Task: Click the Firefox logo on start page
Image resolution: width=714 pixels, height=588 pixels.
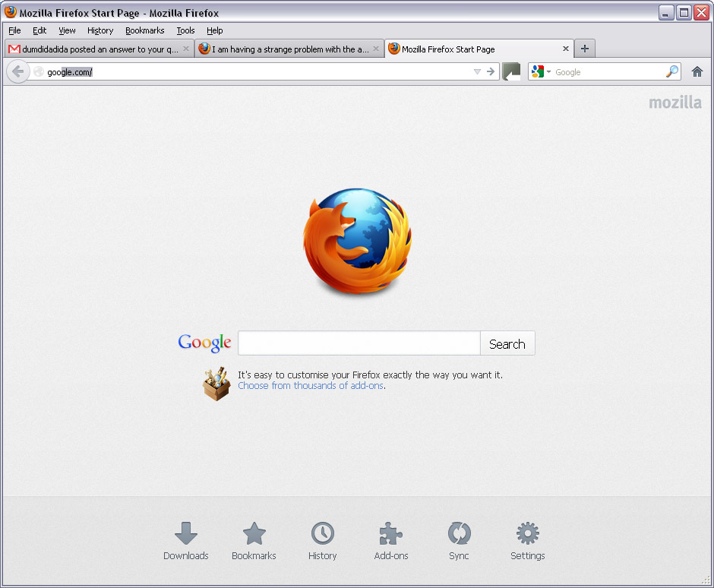Action: point(358,242)
